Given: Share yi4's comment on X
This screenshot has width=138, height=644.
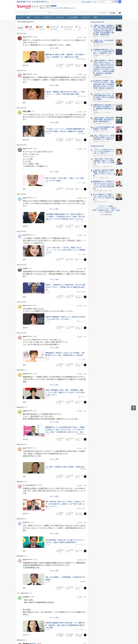Looking at the screenshot, I should pos(85,226).
